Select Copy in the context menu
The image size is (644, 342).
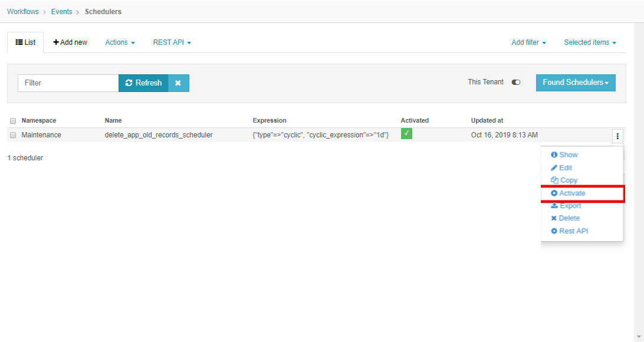click(564, 180)
